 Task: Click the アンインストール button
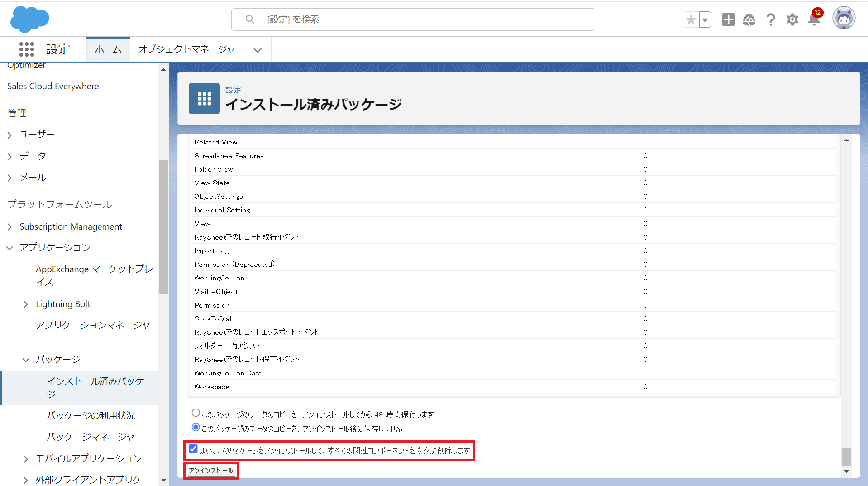211,471
